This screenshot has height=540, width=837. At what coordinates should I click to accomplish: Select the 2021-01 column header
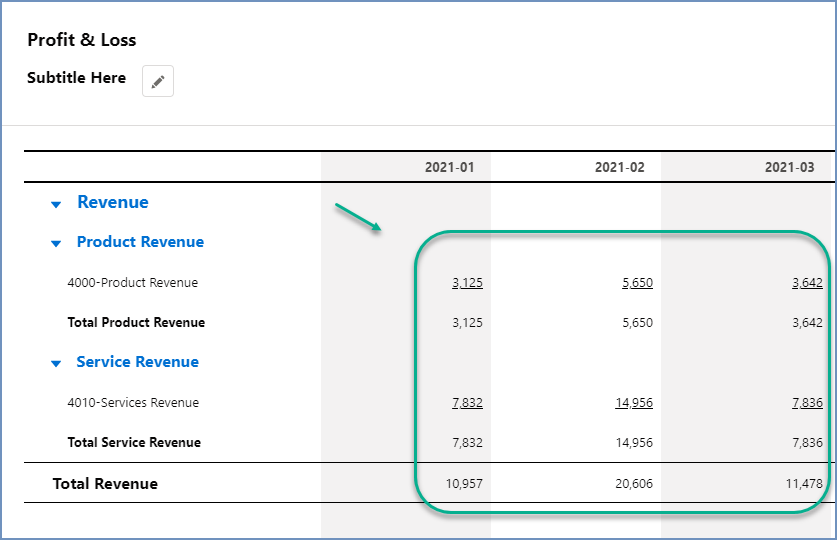pyautogui.click(x=449, y=167)
